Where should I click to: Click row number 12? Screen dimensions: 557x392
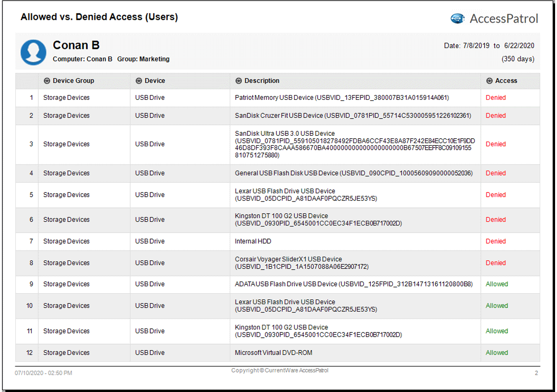tap(29, 353)
